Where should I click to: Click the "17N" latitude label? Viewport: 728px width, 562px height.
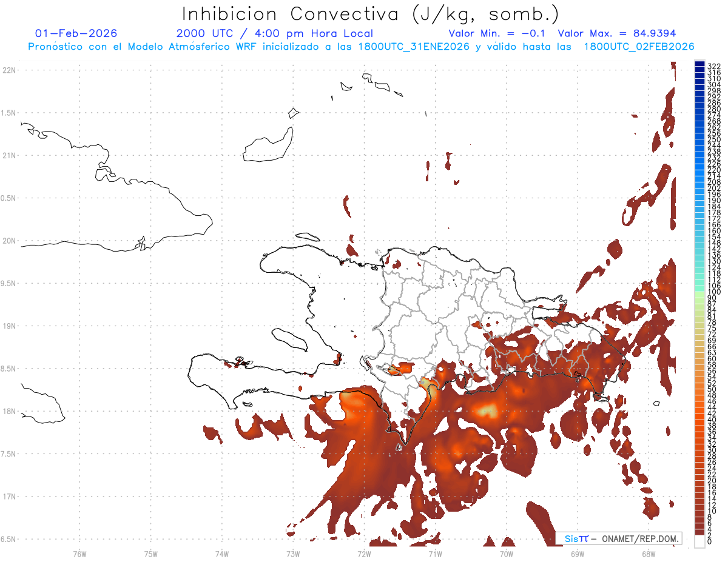(9, 497)
